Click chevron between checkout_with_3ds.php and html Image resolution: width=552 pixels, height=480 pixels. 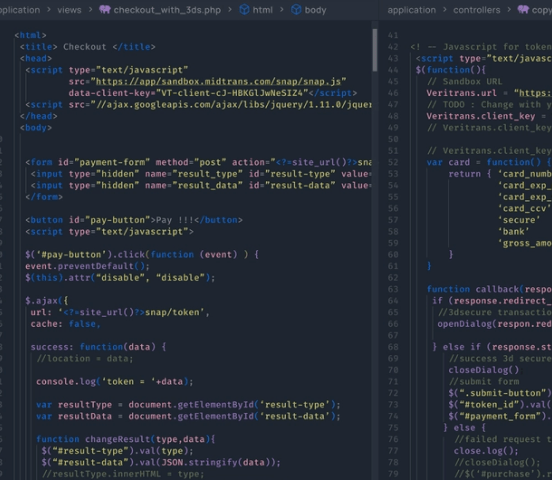[x=230, y=10]
